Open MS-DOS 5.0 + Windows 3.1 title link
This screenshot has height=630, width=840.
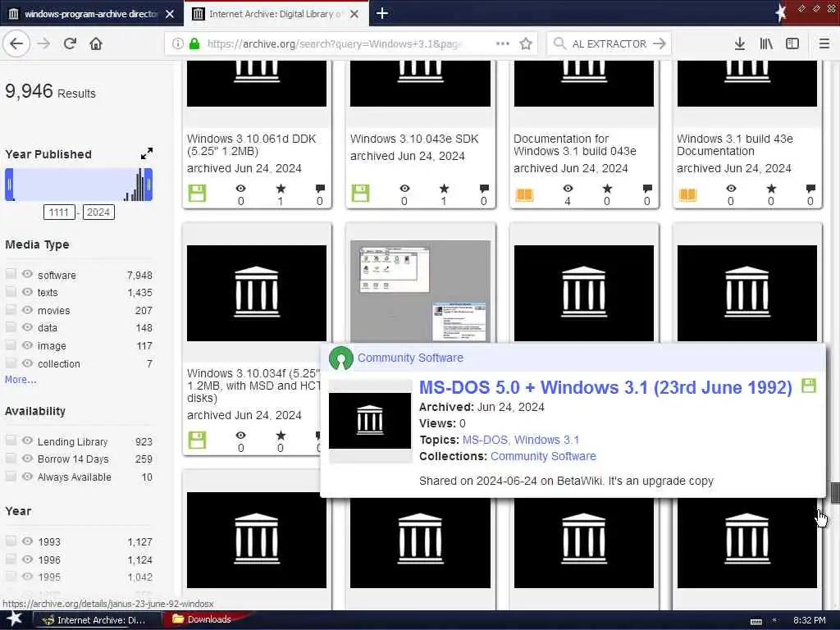tap(605, 387)
